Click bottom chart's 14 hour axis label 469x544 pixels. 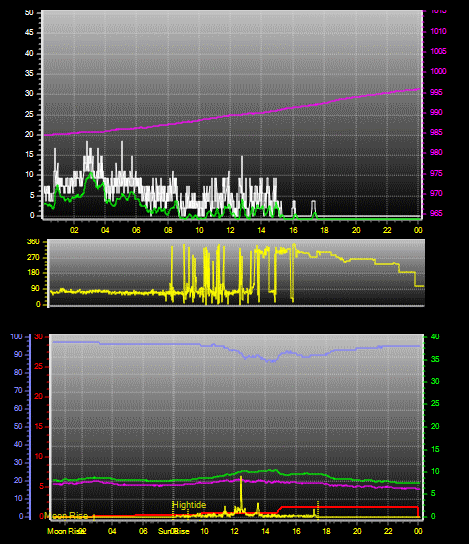click(265, 531)
